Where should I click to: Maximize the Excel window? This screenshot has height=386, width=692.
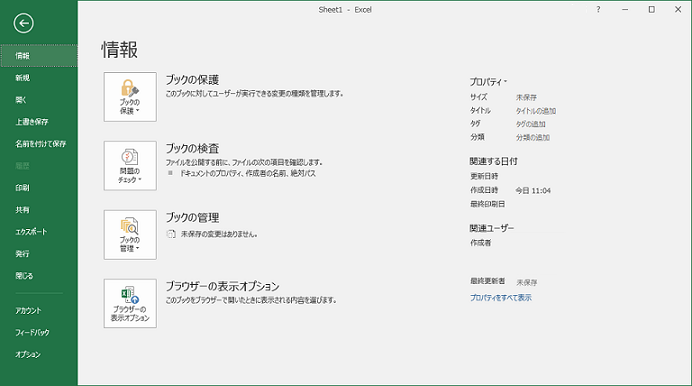pyautogui.click(x=651, y=9)
